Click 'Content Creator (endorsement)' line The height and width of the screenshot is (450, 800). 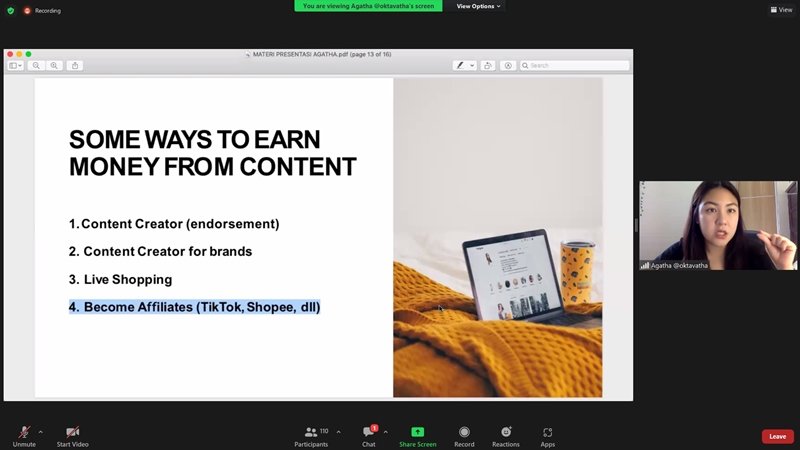coord(174,223)
